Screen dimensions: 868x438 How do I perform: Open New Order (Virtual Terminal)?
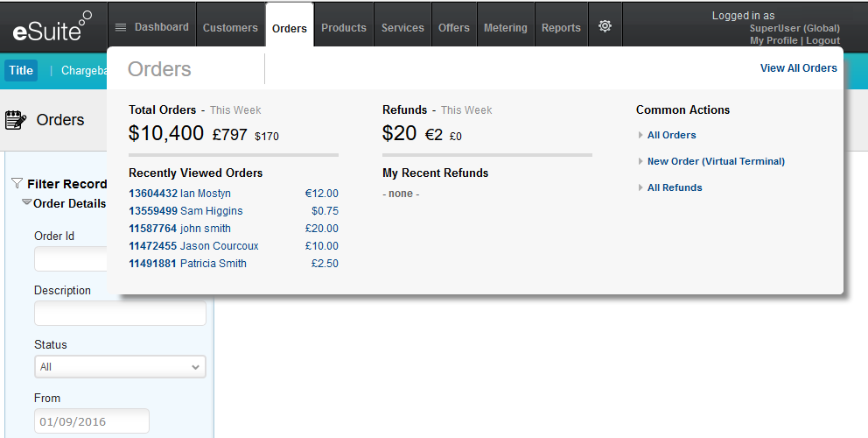point(716,161)
